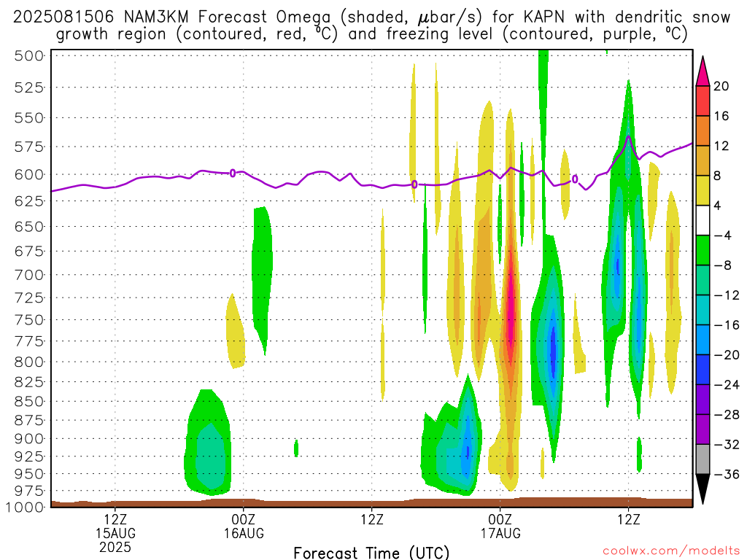This screenshot has height=560, width=747.
Task: Click the '750' pressure axis label
Action: pos(29,320)
